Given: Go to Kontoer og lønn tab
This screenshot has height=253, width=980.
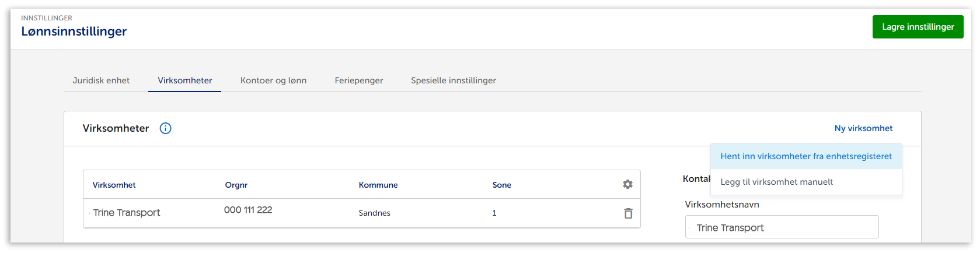Looking at the screenshot, I should [x=273, y=80].
